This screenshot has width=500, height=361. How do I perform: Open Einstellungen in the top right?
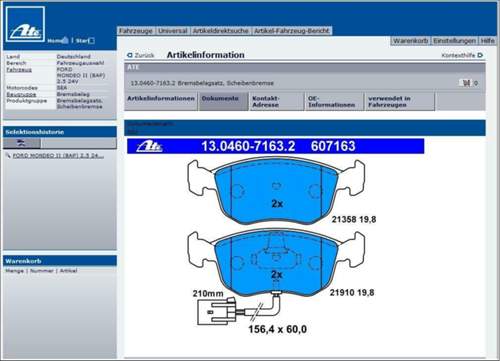pos(454,41)
